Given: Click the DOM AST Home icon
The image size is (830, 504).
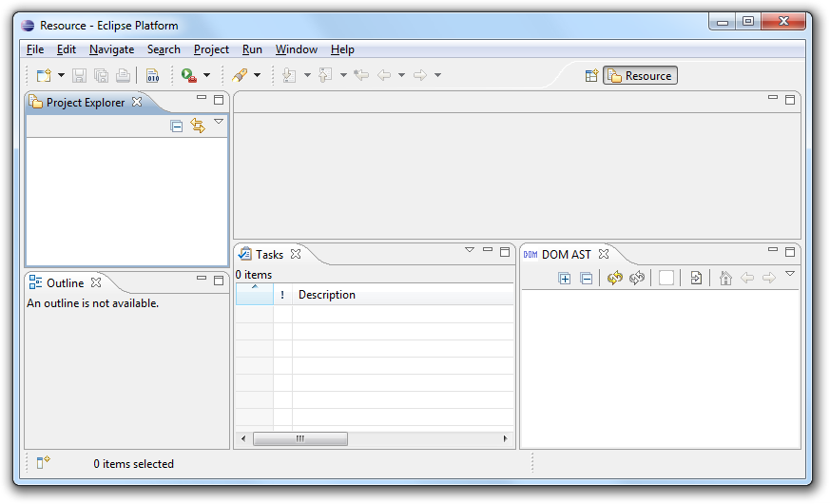Looking at the screenshot, I should pos(725,278).
